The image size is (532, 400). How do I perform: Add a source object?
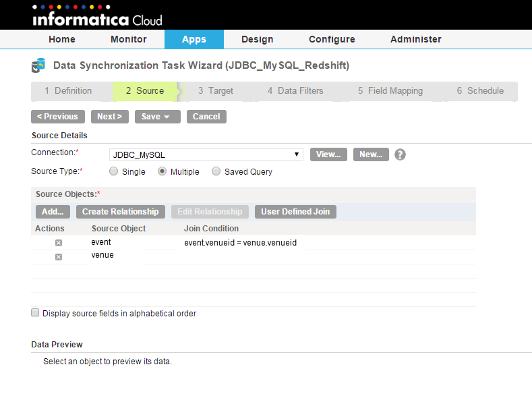coord(53,212)
